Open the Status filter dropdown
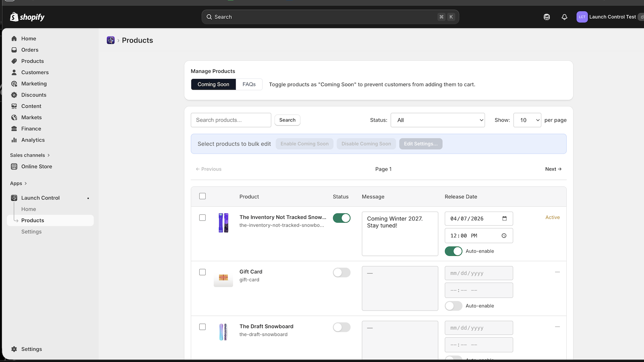This screenshot has height=362, width=644. pos(438,120)
